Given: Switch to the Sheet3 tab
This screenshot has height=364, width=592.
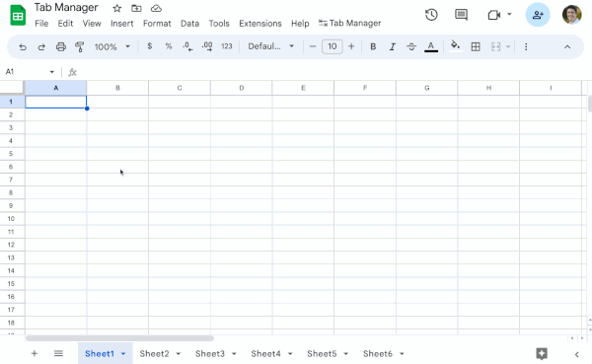Looking at the screenshot, I should click(210, 354).
